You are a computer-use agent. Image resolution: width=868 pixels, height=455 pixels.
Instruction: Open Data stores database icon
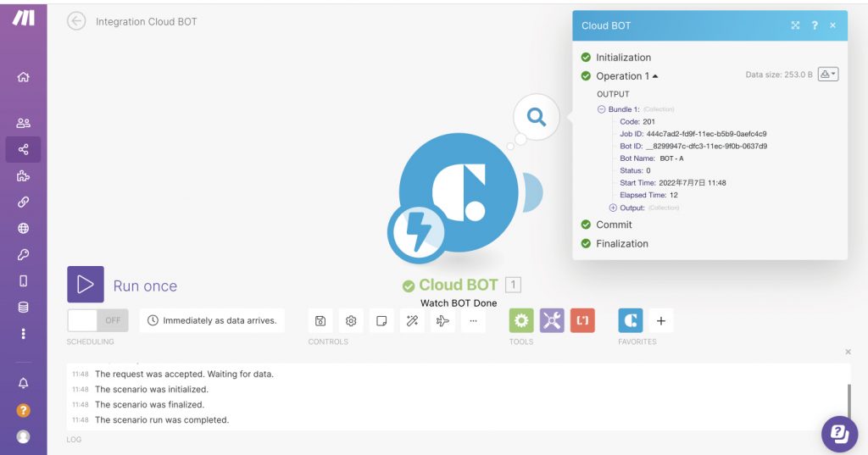tap(23, 308)
